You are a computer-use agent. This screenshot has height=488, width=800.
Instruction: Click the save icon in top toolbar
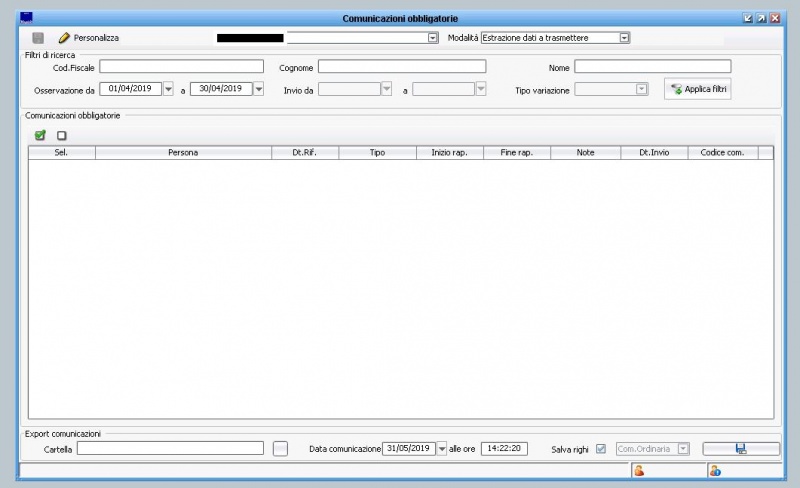[38, 37]
